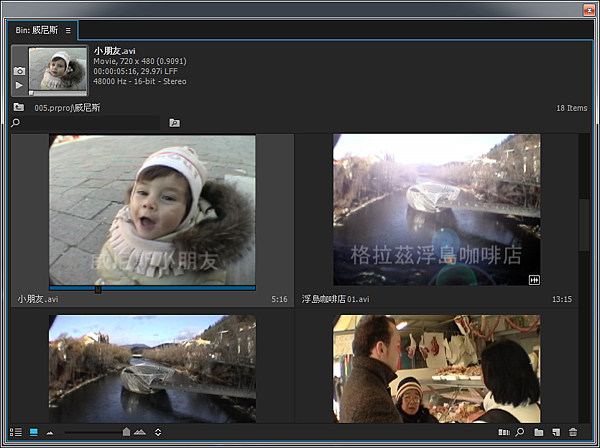The height and width of the screenshot is (448, 600).
Task: Click the 小朋友.avi clip name label
Action: [38, 299]
